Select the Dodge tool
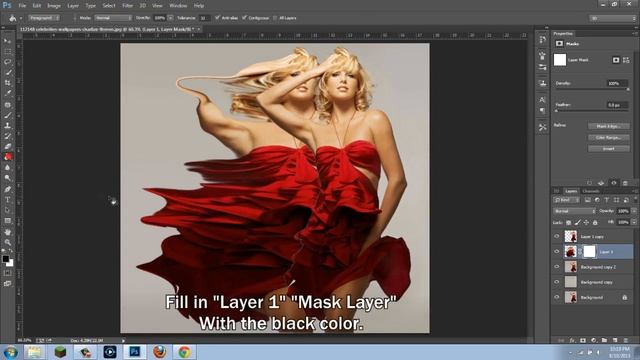 point(7,178)
